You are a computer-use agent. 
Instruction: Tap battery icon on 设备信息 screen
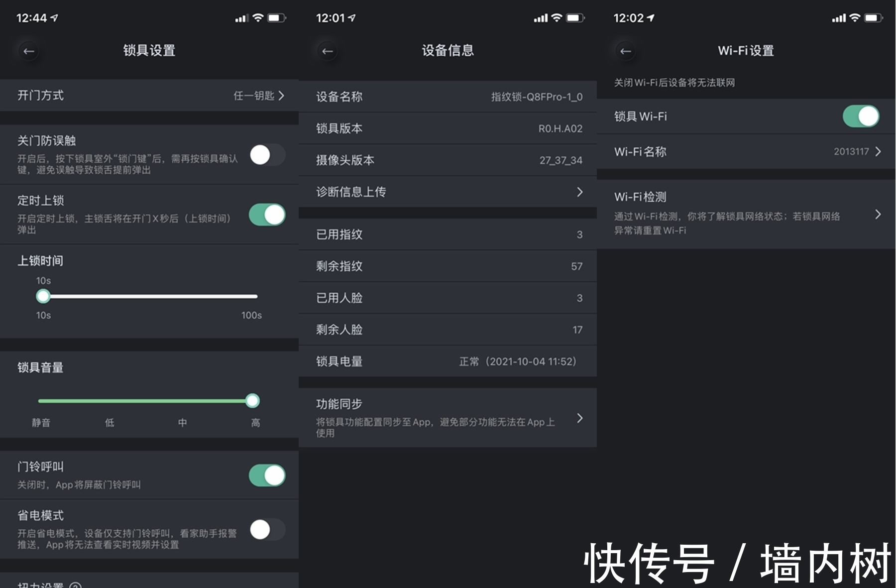575,18
